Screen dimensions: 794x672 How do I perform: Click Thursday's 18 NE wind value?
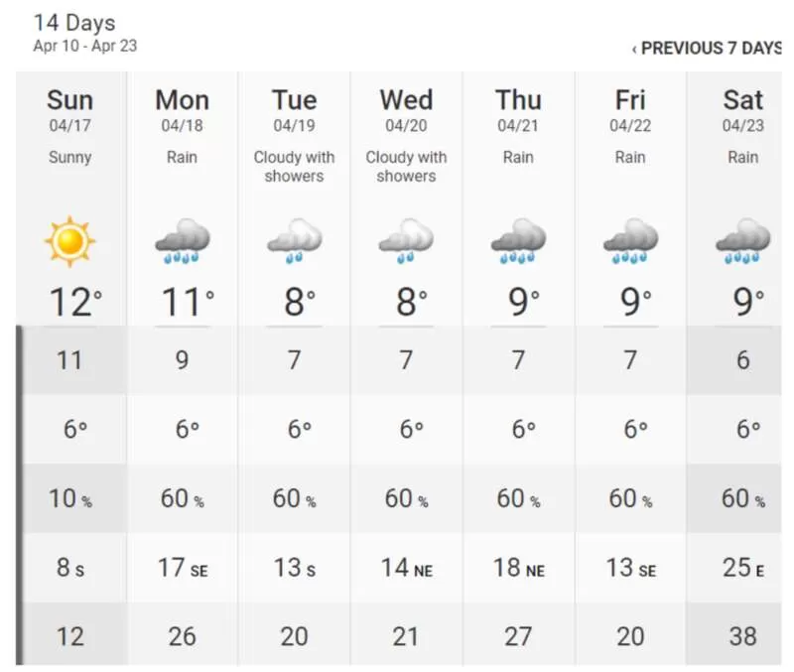(x=518, y=568)
